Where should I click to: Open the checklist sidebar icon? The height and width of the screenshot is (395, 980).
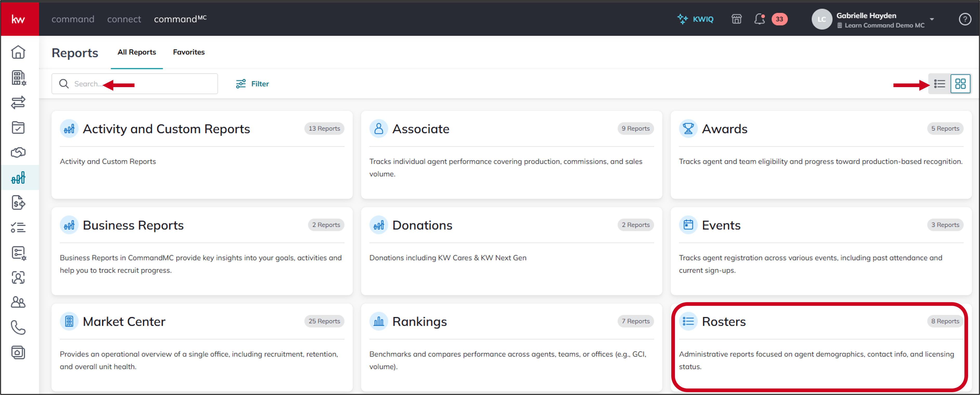click(18, 228)
